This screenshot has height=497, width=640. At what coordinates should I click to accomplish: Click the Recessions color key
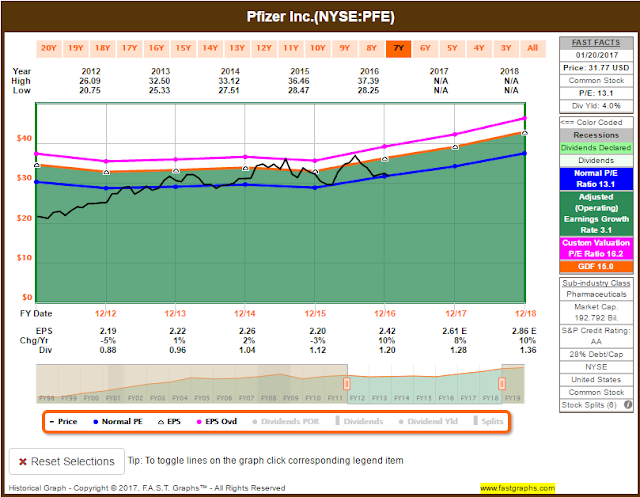pyautogui.click(x=596, y=135)
